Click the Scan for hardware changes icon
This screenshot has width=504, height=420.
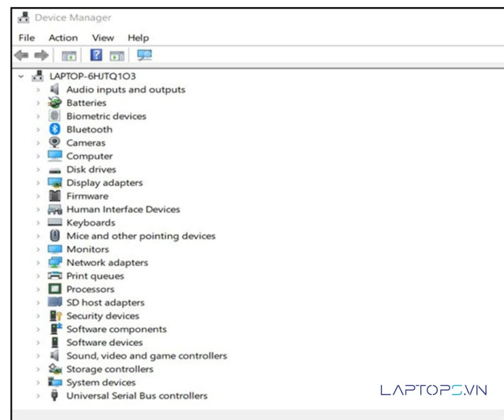[x=144, y=55]
